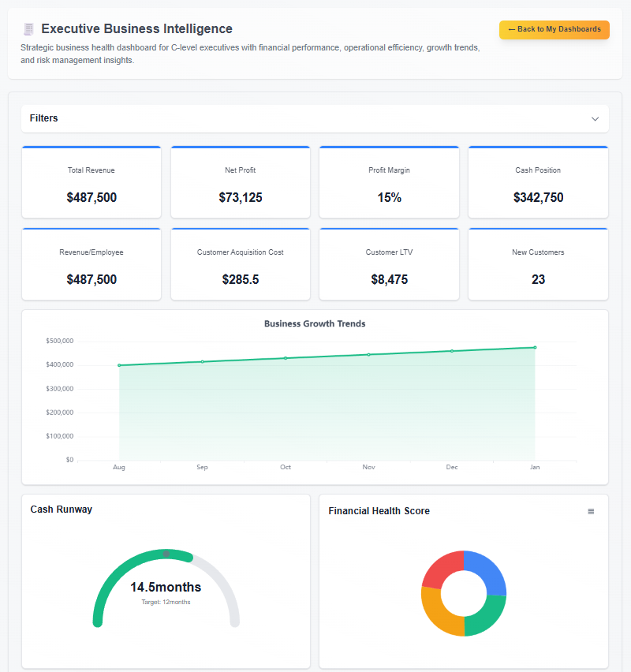Viewport: 631px width, 672px height.
Task: Open the Financial Health Score chart menu icon
Action: pyautogui.click(x=591, y=511)
